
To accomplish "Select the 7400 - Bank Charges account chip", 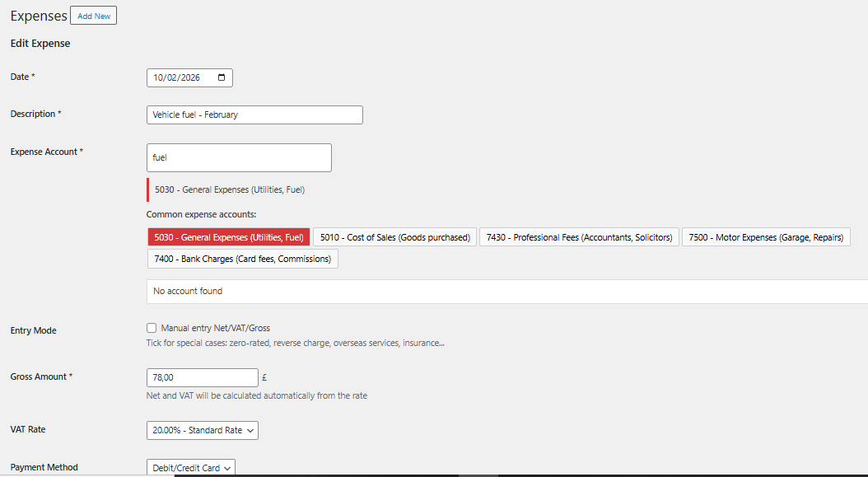I will (x=242, y=258).
